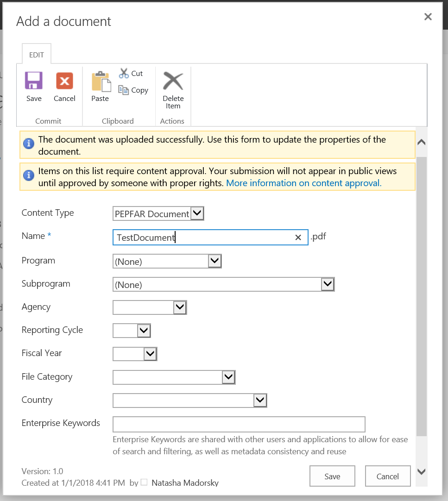The image size is (448, 501).
Task: Click the Save ribbon floppy disk icon
Action: 33,81
